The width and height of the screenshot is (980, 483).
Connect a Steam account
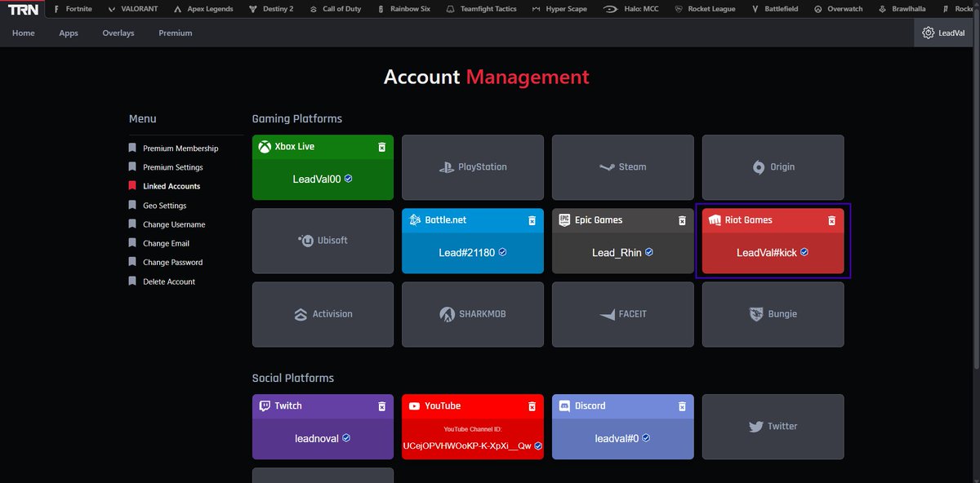point(623,167)
